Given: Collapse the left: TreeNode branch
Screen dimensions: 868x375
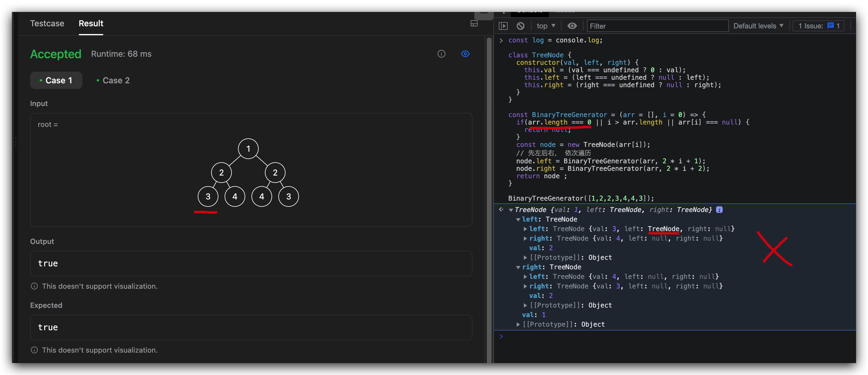Looking at the screenshot, I should click(x=518, y=219).
